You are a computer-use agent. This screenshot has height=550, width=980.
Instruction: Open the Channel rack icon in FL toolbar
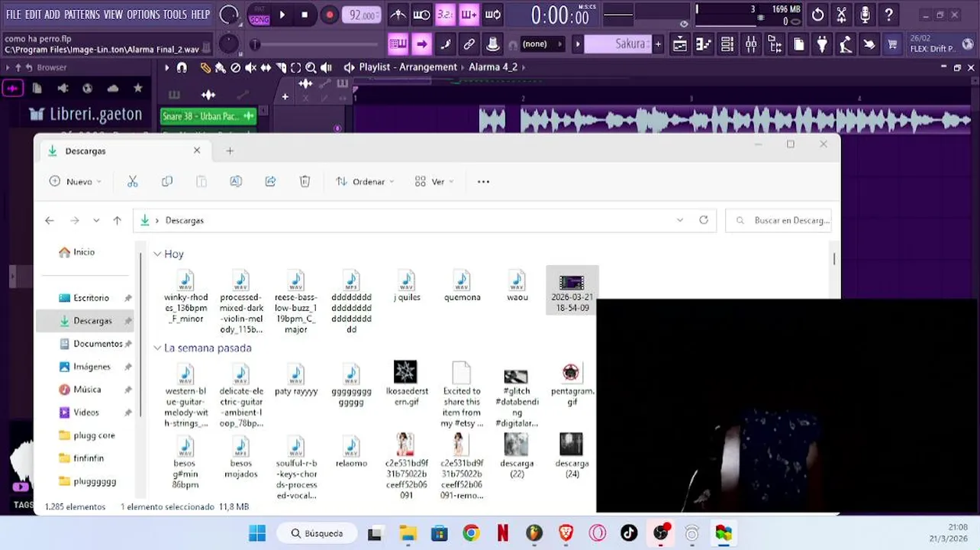coord(727,44)
